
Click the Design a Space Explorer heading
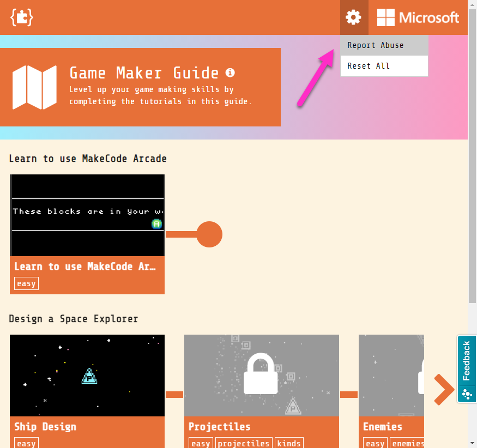point(73,319)
